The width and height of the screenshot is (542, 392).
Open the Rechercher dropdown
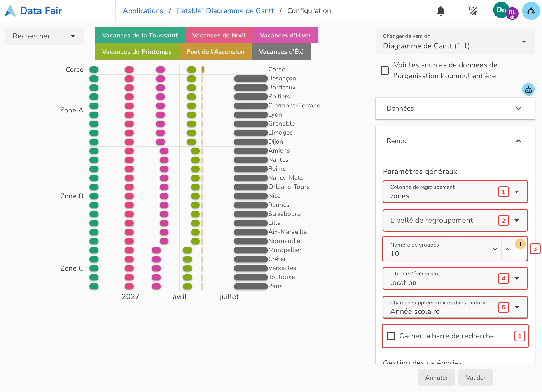tap(45, 36)
